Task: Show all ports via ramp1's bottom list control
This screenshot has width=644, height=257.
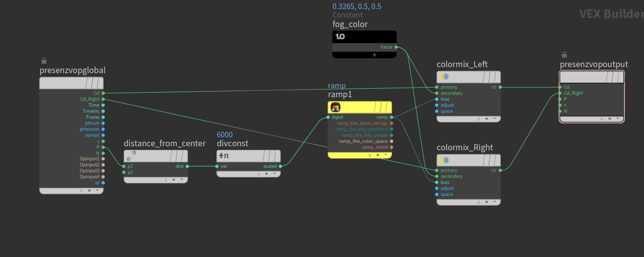Action: [x=370, y=155]
